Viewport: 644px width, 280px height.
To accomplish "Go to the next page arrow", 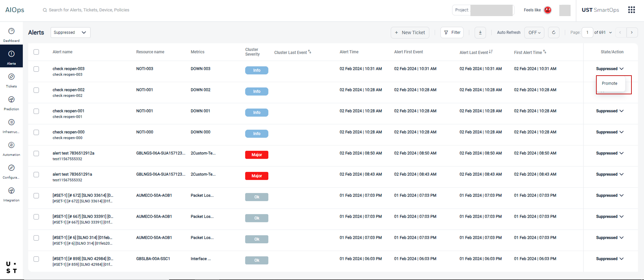I will point(632,33).
